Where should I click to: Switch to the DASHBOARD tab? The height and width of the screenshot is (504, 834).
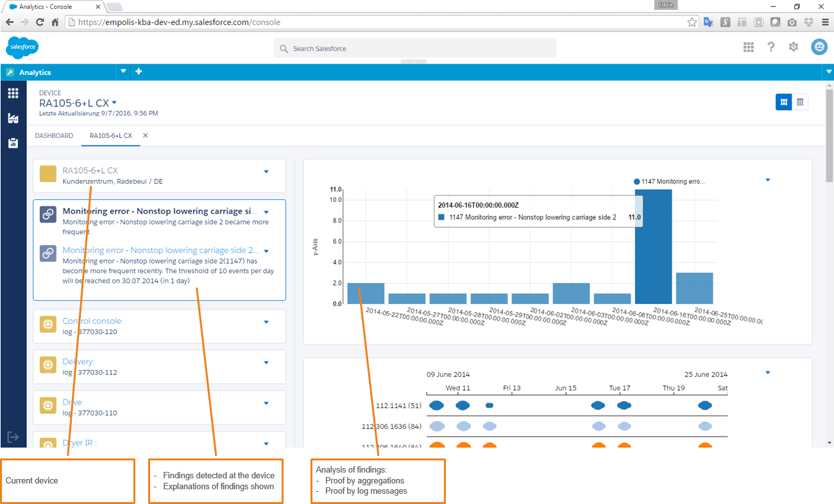tap(54, 135)
